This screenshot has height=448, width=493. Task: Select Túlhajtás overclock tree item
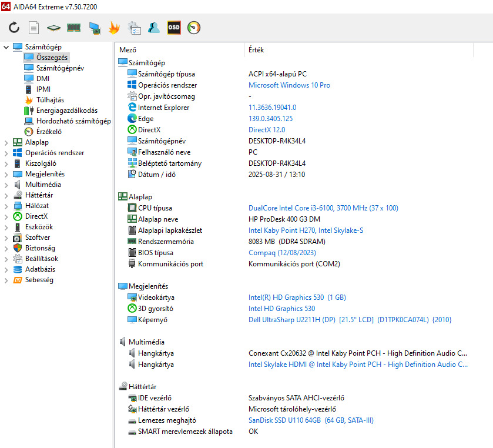pos(50,100)
